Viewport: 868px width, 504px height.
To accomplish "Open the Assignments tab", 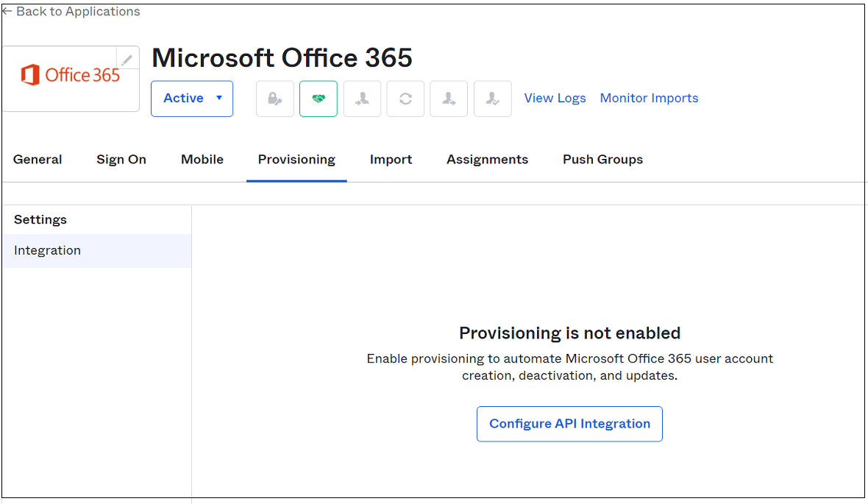I will (x=488, y=160).
